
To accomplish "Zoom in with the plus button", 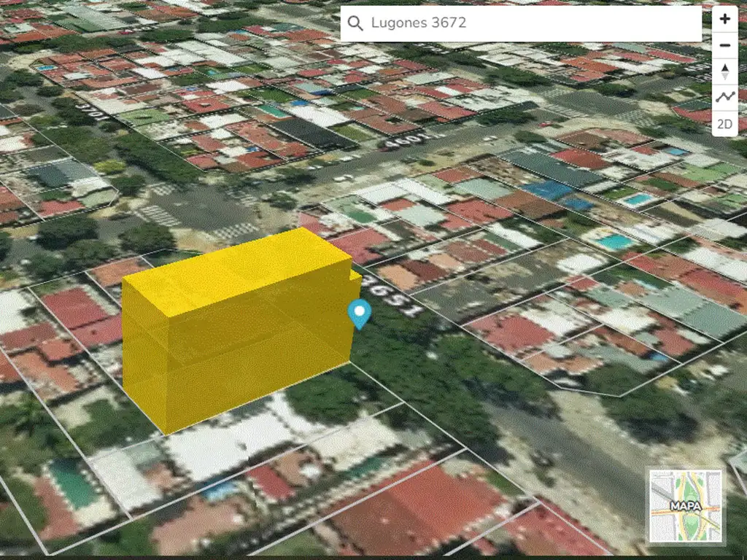I will (724, 19).
